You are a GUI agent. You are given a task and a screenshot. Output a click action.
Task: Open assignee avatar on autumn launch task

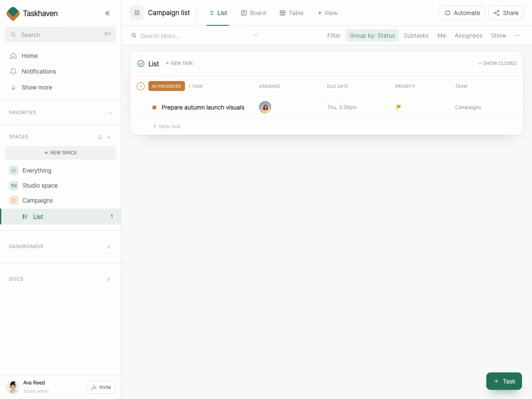click(265, 107)
